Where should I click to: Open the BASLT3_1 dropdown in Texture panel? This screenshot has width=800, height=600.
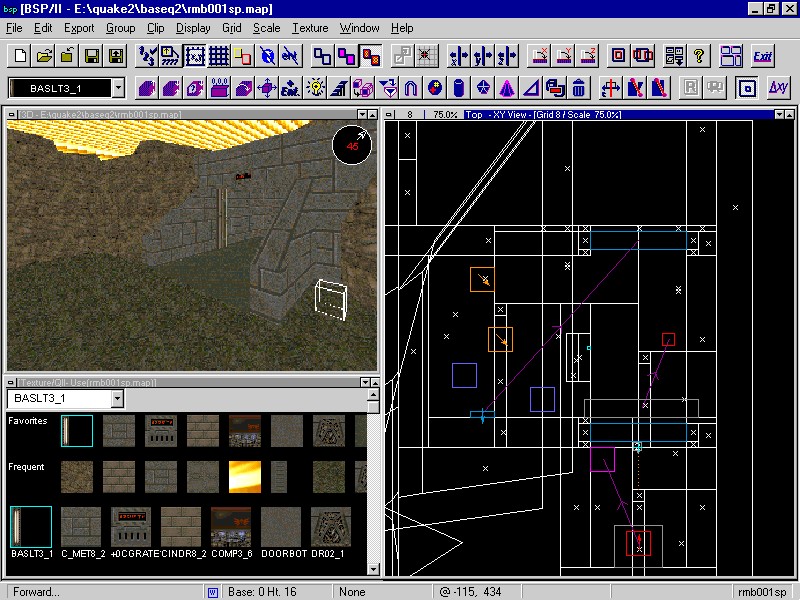click(117, 398)
